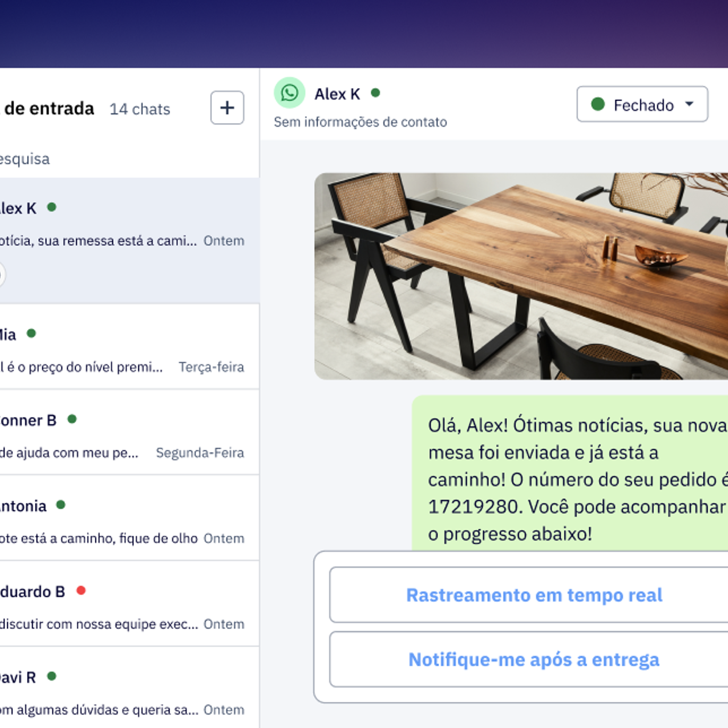Open the Conner B conversation

[130, 432]
